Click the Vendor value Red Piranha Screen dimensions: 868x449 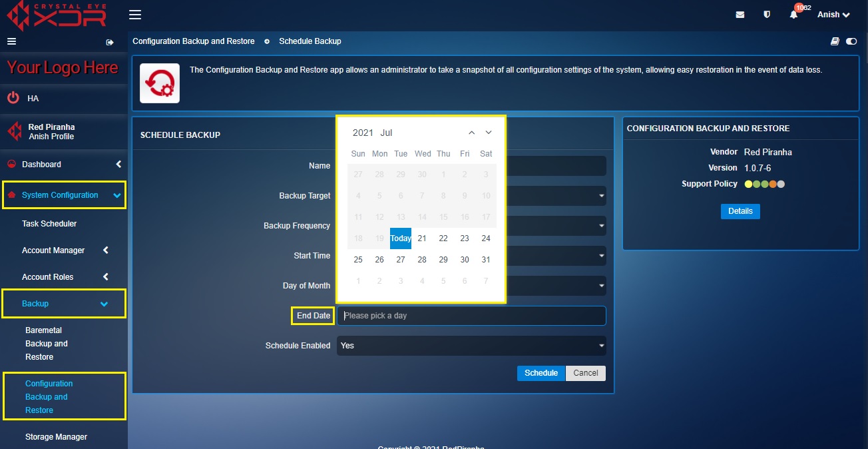coord(768,152)
